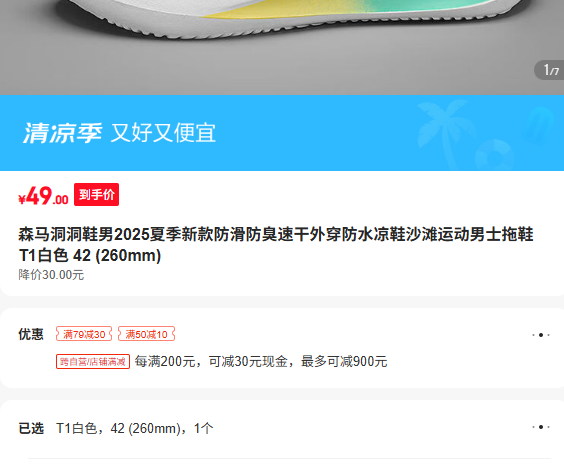Click the 又好又便宜 banner slogan
564x472 pixels.
tap(163, 133)
